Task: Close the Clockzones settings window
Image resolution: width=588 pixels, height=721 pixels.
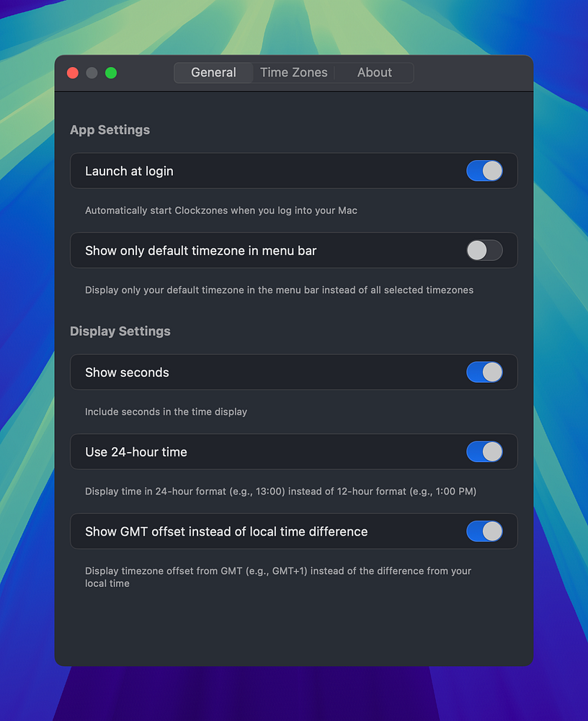Action: tap(73, 73)
